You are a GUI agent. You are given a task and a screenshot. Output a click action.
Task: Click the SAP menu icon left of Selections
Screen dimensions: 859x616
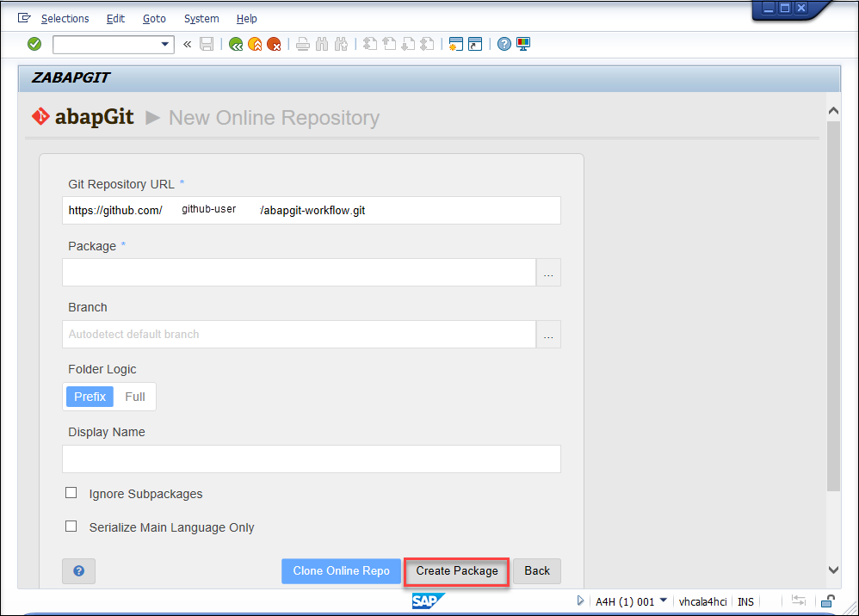pos(24,18)
